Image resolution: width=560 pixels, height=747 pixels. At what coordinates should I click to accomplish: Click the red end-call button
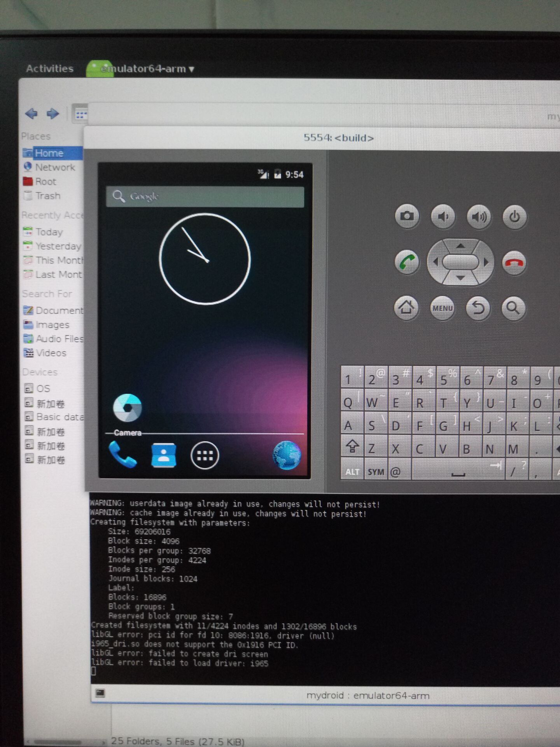[514, 263]
